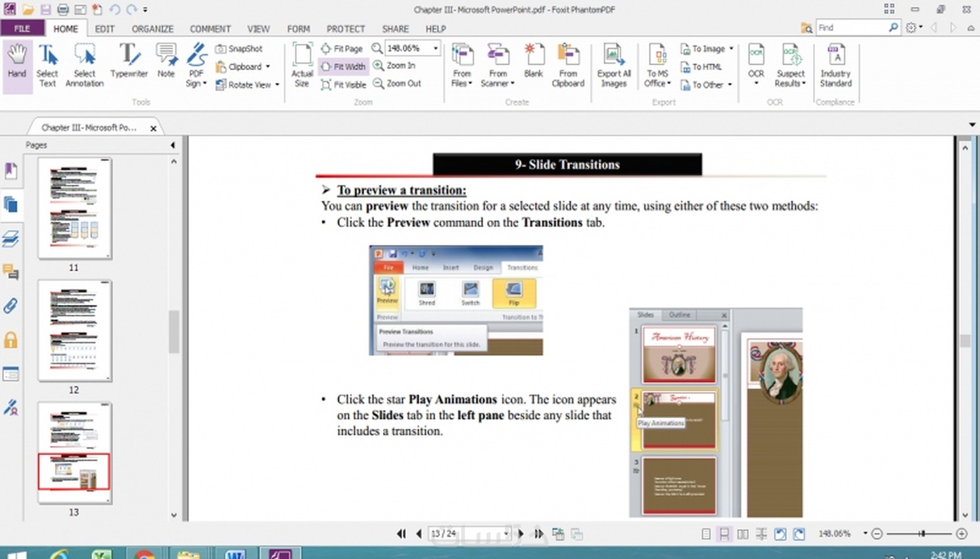Click the Print icon in quick access
The image size is (980, 559).
63,9
